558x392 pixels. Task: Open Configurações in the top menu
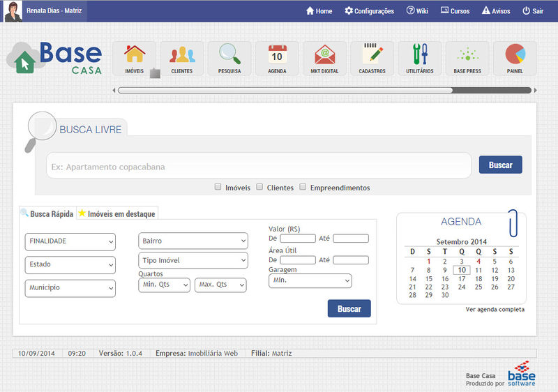369,11
